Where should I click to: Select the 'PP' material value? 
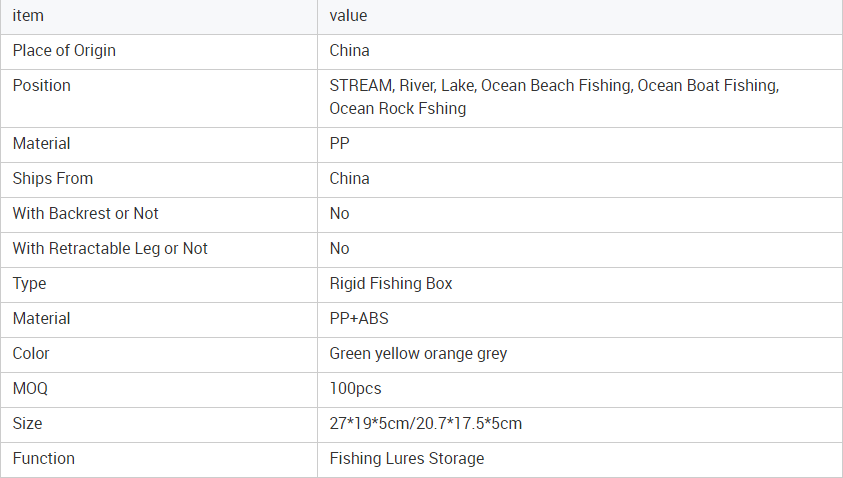(339, 144)
